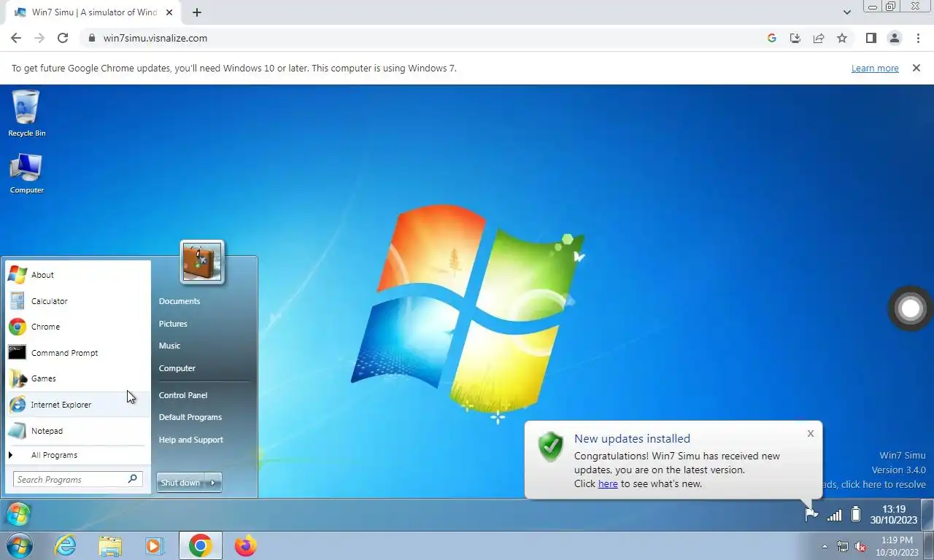The image size is (934, 560).
Task: Open the Chrome three-dot menu
Action: [918, 38]
